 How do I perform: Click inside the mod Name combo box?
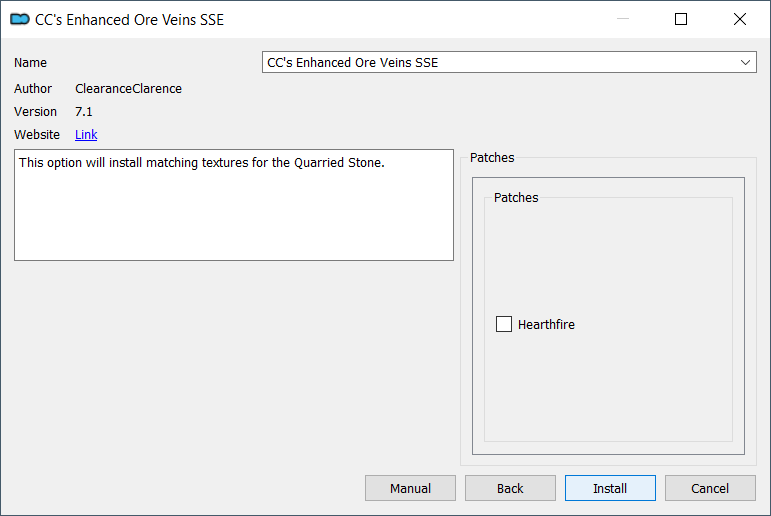coord(509,62)
